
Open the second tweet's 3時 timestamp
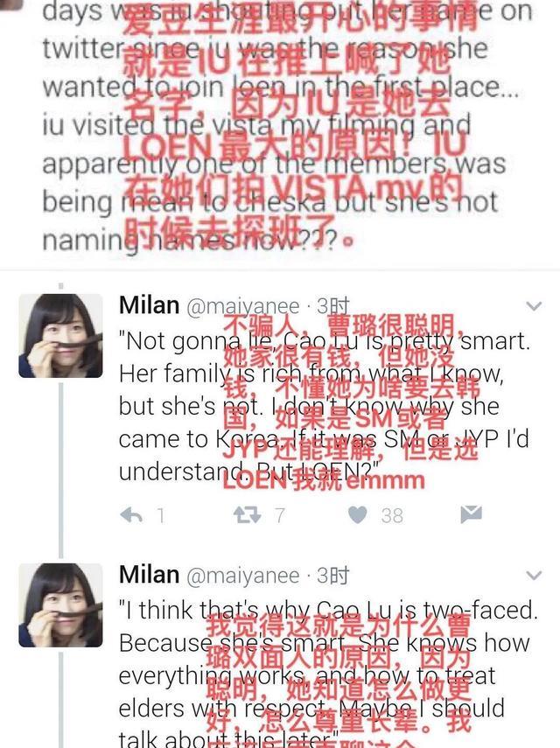point(333,576)
